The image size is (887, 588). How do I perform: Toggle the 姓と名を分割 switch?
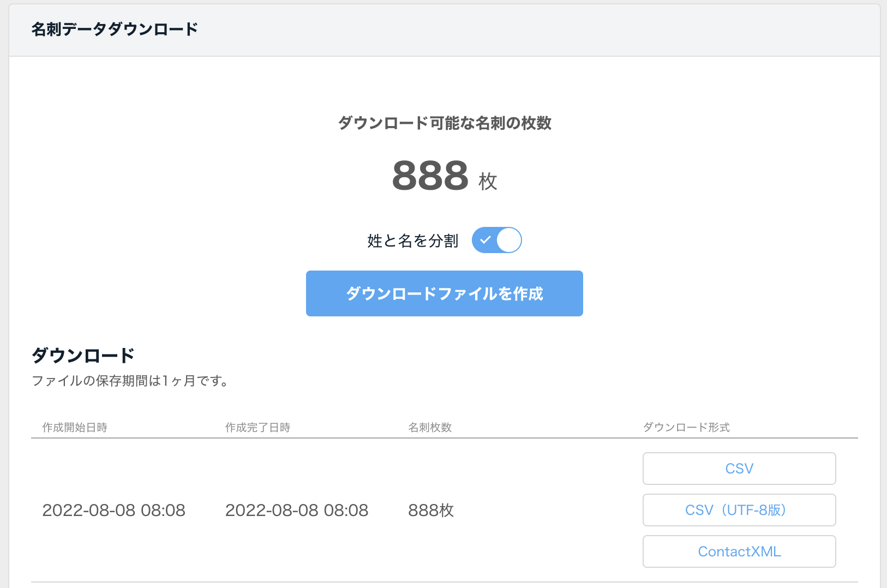(x=496, y=240)
